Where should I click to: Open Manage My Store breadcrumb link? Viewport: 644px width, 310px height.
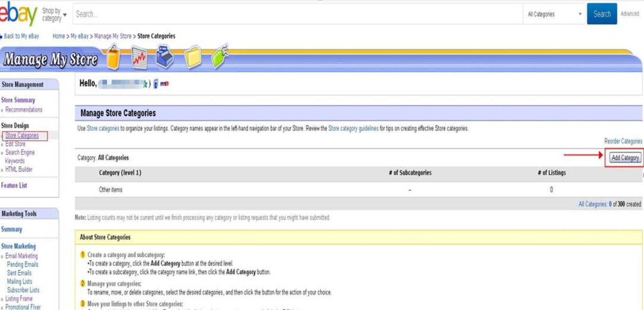point(113,36)
